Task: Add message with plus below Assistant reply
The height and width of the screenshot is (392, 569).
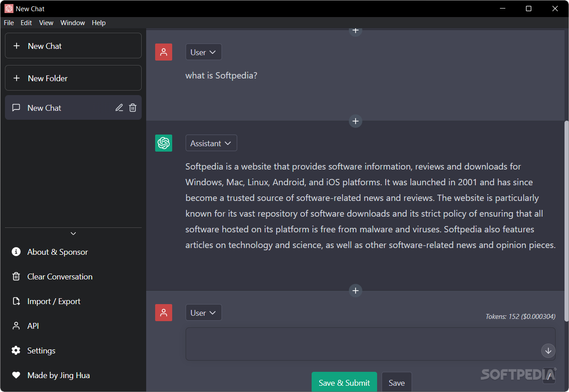Action: [x=356, y=291]
